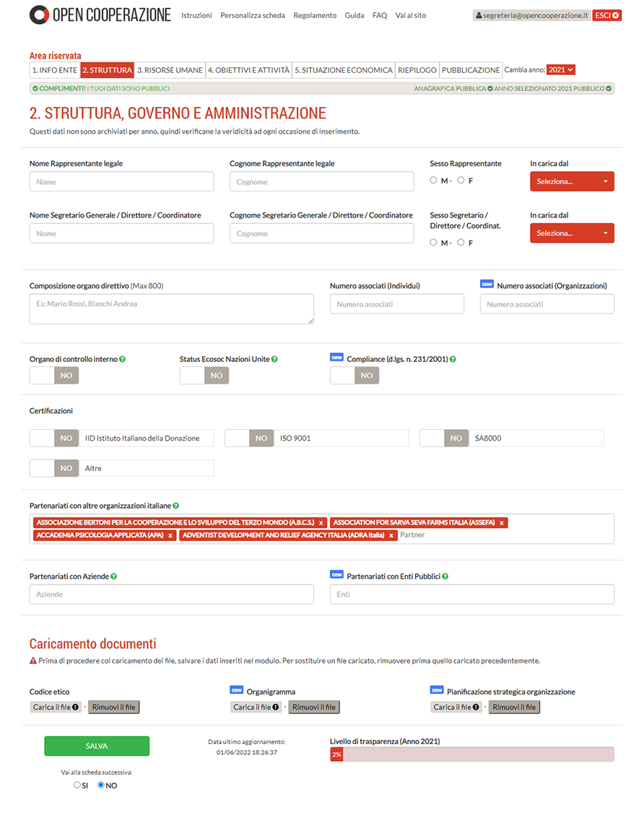The image size is (644, 815).
Task: Open the 4. OBIETTIVI E ATTIVITÀ tab
Action: (249, 69)
